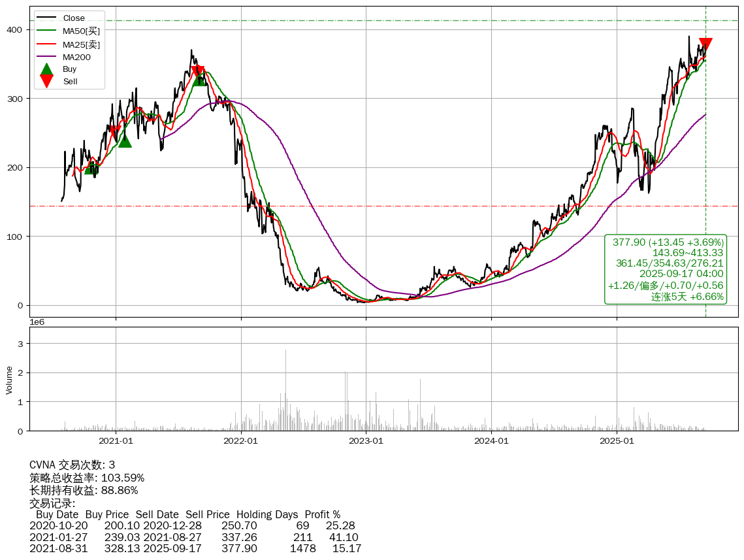This screenshot has width=744, height=560.
Task: Click the red sell marker at the chart's far right
Action: click(x=705, y=45)
